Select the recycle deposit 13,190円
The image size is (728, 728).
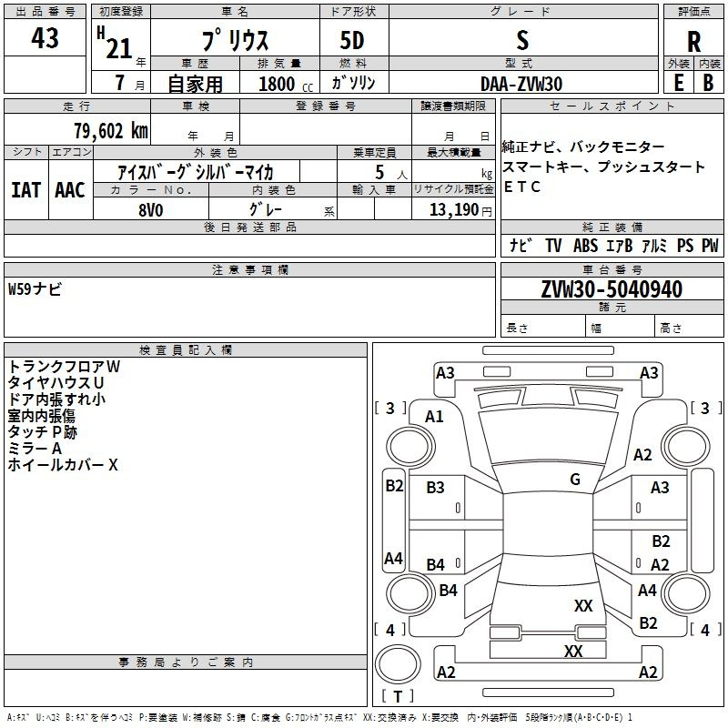[x=461, y=209]
